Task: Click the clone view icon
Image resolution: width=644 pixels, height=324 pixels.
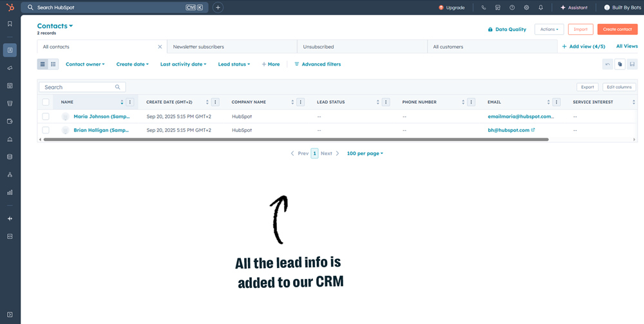Action: coord(620,64)
